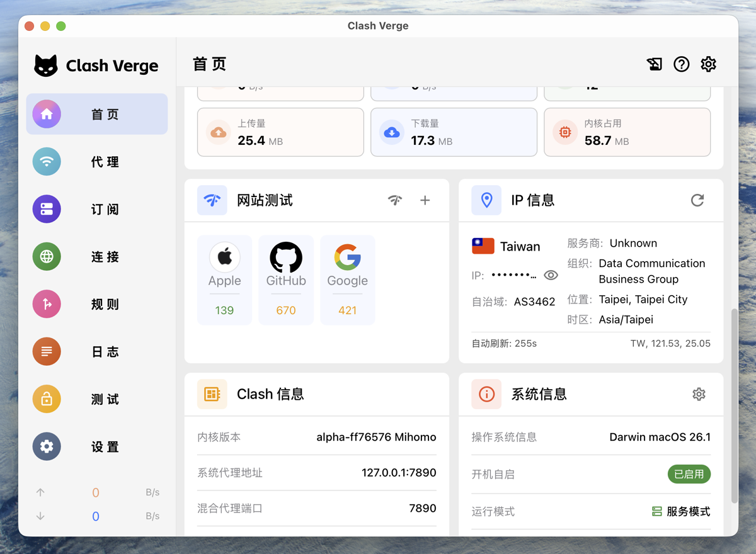Image resolution: width=756 pixels, height=554 pixels.
Task: Open the 代理 (Proxies) page from the sidebar
Action: click(x=96, y=162)
